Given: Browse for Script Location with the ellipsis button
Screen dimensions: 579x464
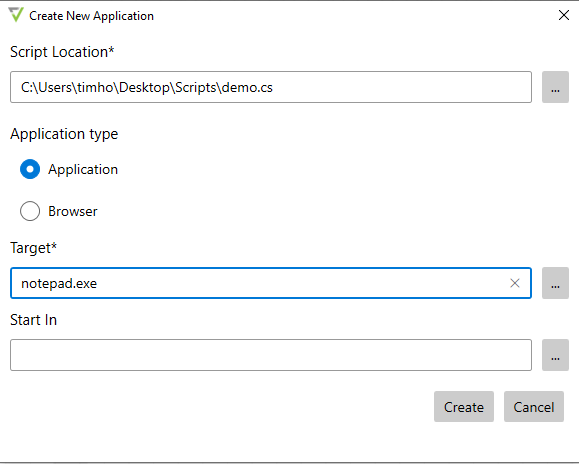Looking at the screenshot, I should [x=555, y=87].
